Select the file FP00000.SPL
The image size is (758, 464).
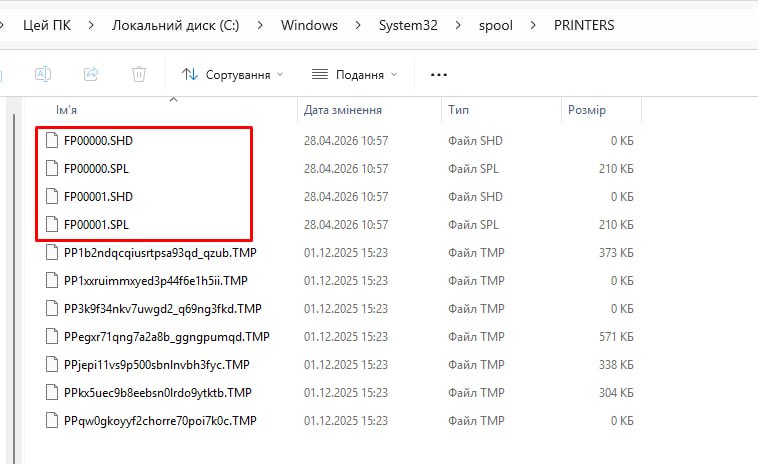tap(96, 169)
